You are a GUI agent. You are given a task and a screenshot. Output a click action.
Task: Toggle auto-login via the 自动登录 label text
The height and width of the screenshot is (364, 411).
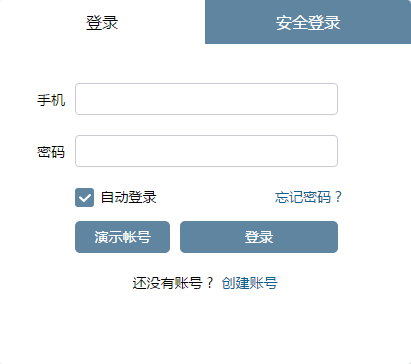(x=129, y=197)
